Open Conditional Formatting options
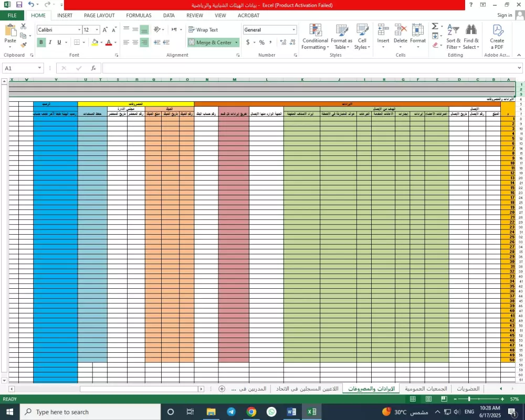 314,37
